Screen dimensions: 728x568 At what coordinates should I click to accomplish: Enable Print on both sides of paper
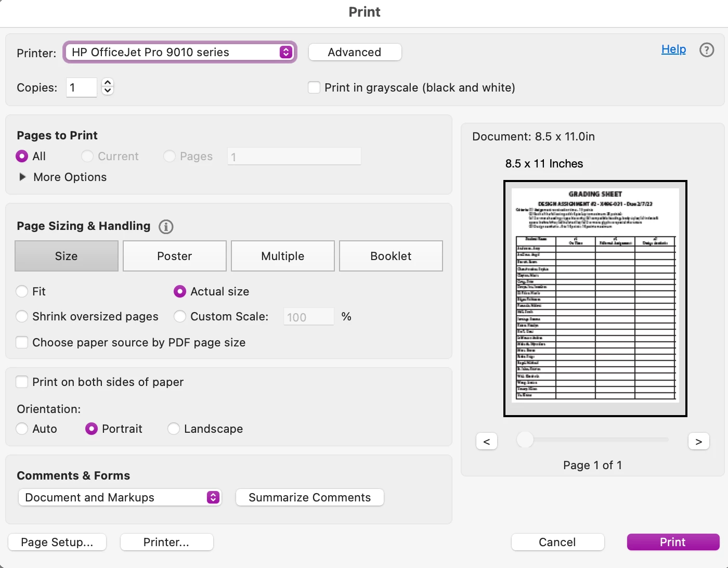coord(22,382)
